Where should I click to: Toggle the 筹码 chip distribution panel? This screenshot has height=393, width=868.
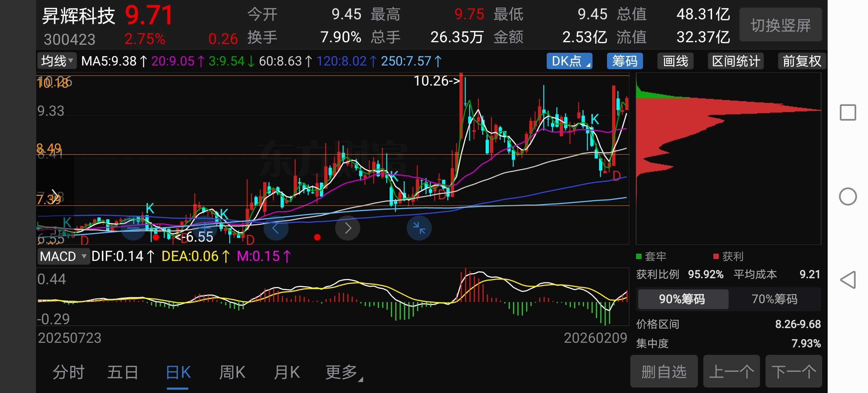pos(624,61)
